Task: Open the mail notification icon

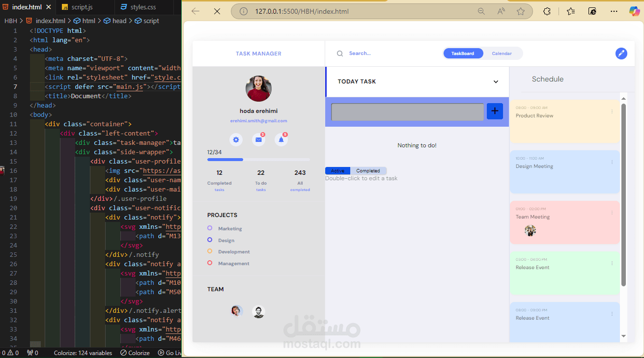Action: click(259, 140)
